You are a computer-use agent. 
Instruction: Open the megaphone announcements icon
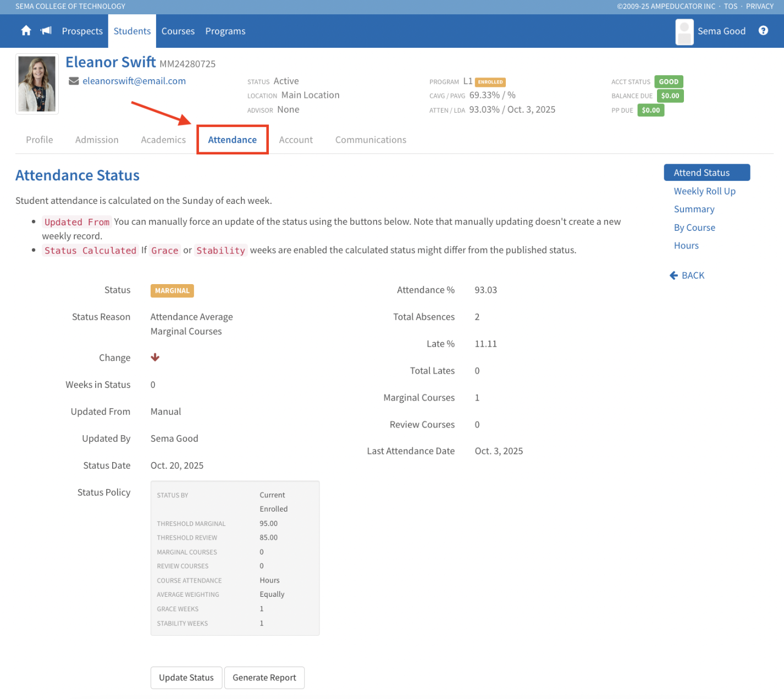[x=46, y=31]
